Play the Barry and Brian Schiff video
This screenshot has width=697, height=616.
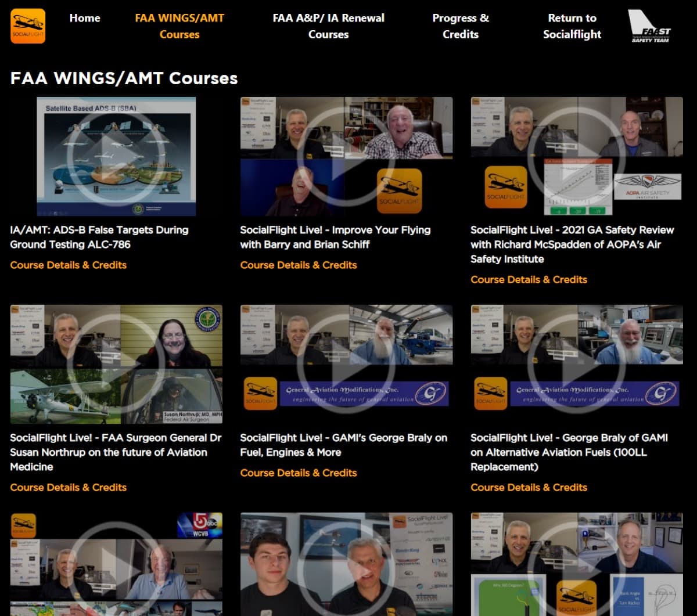[346, 156]
